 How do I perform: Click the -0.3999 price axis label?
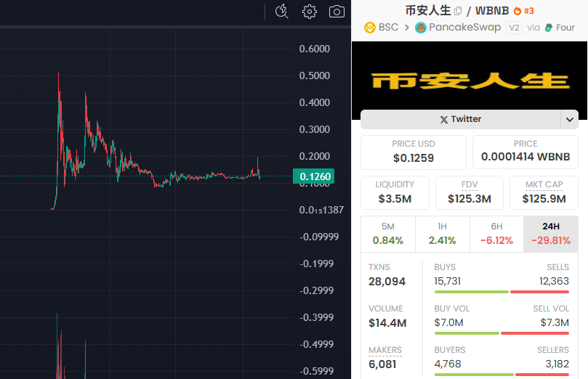316,317
